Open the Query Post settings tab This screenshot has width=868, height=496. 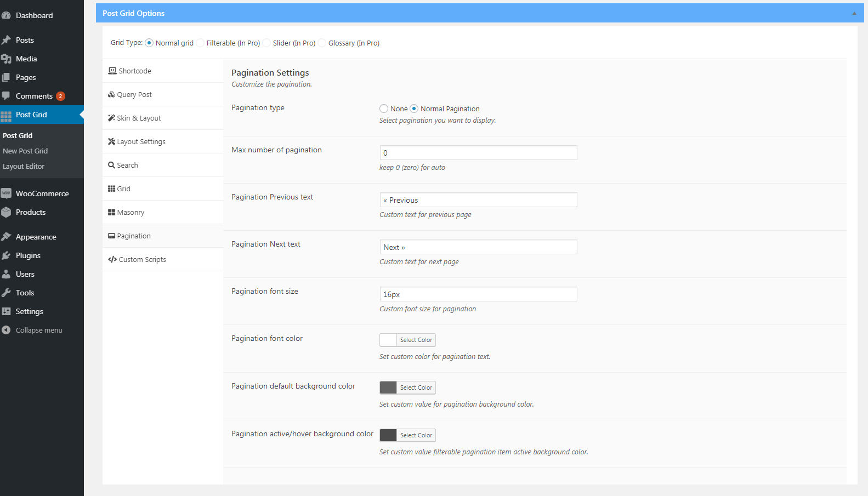tap(134, 94)
